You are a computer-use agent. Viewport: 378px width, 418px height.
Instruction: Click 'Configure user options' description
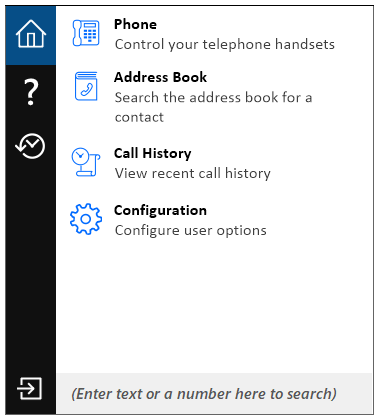click(x=191, y=231)
